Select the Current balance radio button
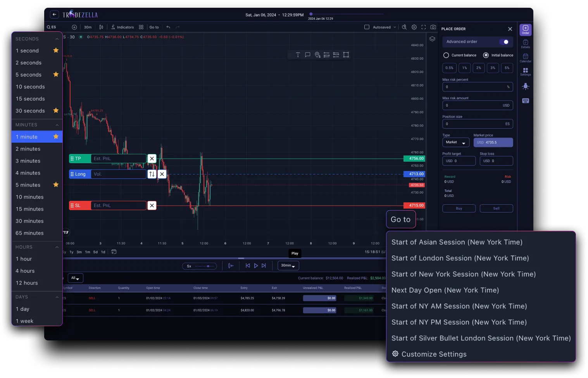Viewport: 588px width, 378px height. click(446, 55)
